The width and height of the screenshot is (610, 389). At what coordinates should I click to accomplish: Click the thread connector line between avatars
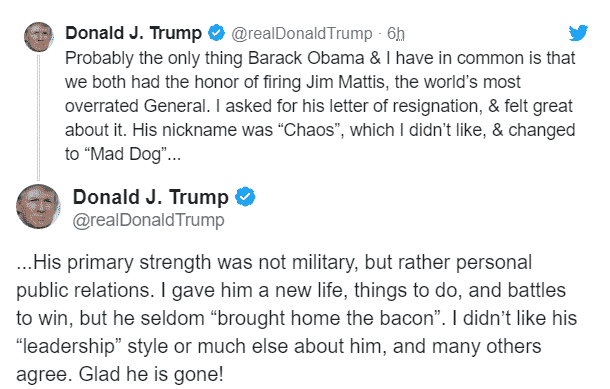(x=39, y=118)
